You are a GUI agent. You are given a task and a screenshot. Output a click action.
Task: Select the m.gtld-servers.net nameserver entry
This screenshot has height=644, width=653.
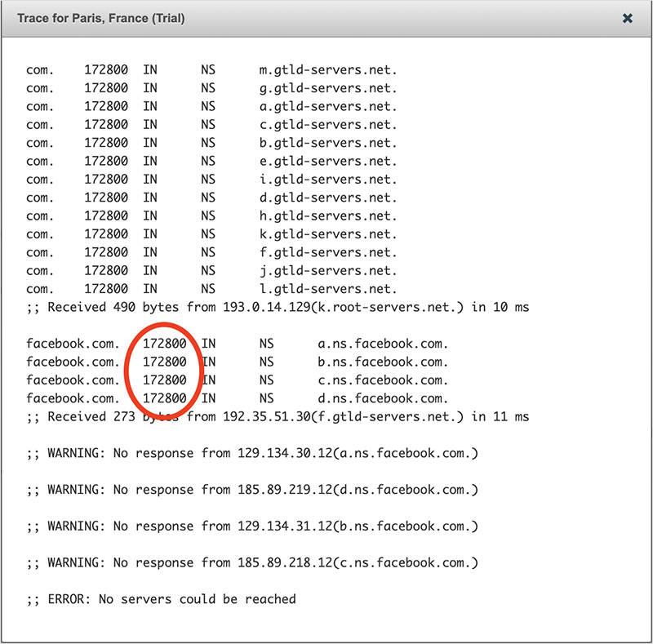327,70
